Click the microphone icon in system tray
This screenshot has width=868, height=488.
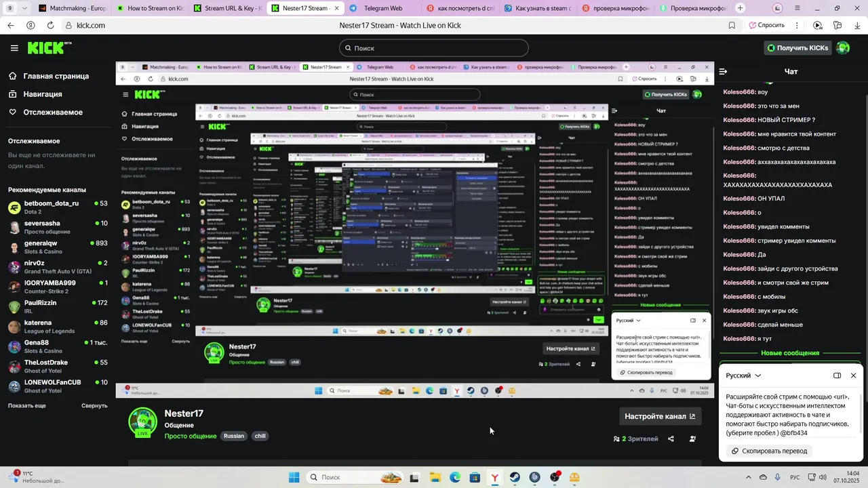(x=777, y=477)
